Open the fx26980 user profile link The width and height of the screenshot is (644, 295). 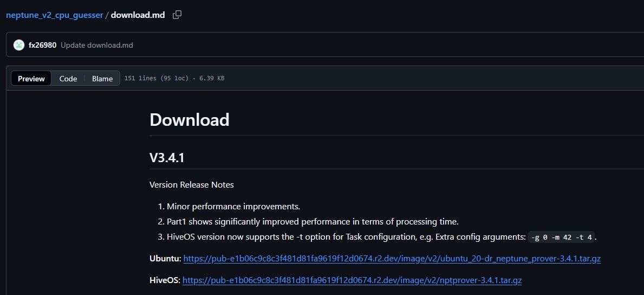pyautogui.click(x=42, y=45)
